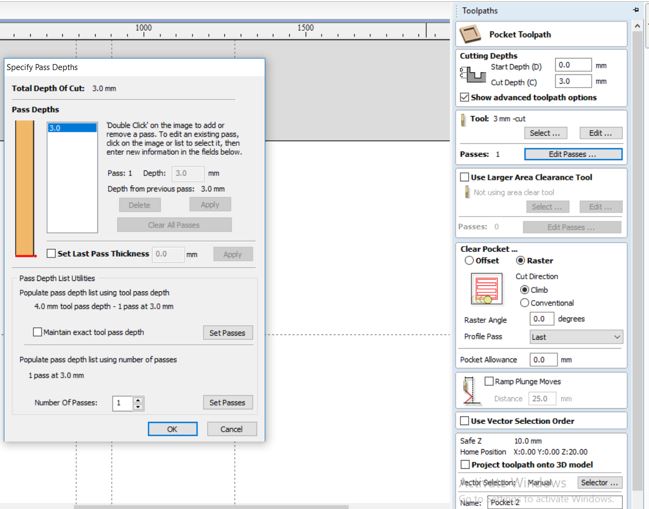The width and height of the screenshot is (649, 509).
Task: Click the Pocket Toolpath icon
Action: 470,34
